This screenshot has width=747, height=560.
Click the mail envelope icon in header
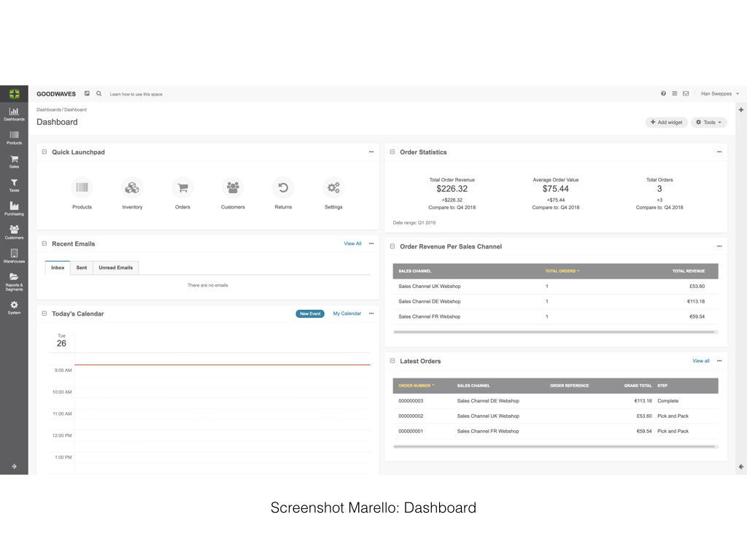686,93
